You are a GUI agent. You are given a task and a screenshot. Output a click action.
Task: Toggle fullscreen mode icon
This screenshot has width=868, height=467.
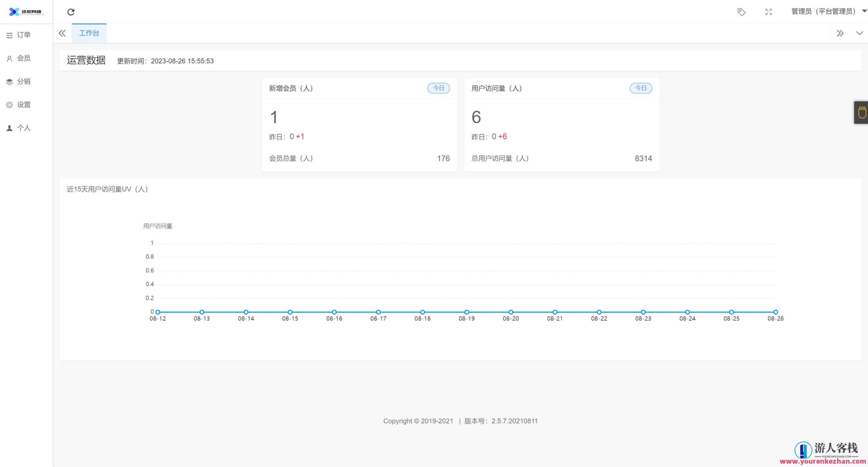point(768,12)
